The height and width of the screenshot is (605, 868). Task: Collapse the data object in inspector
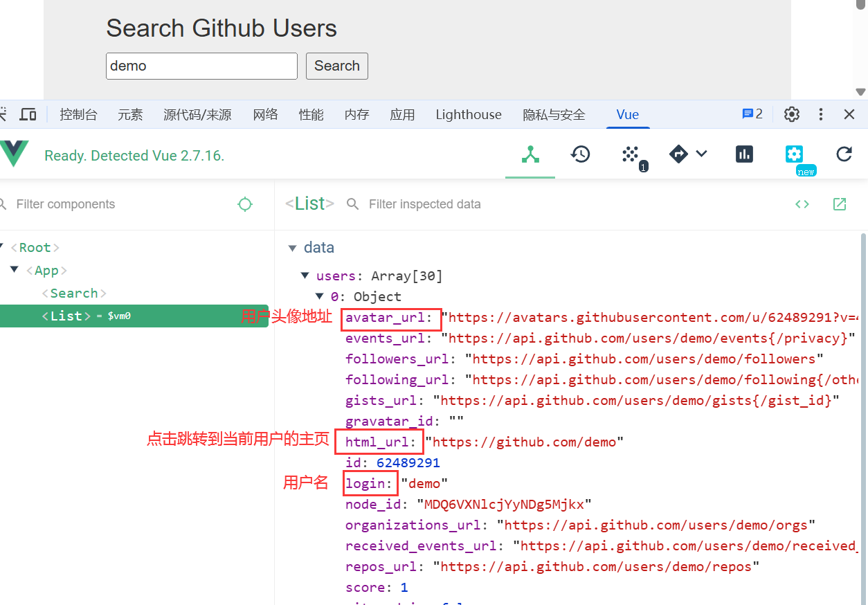pyautogui.click(x=292, y=247)
